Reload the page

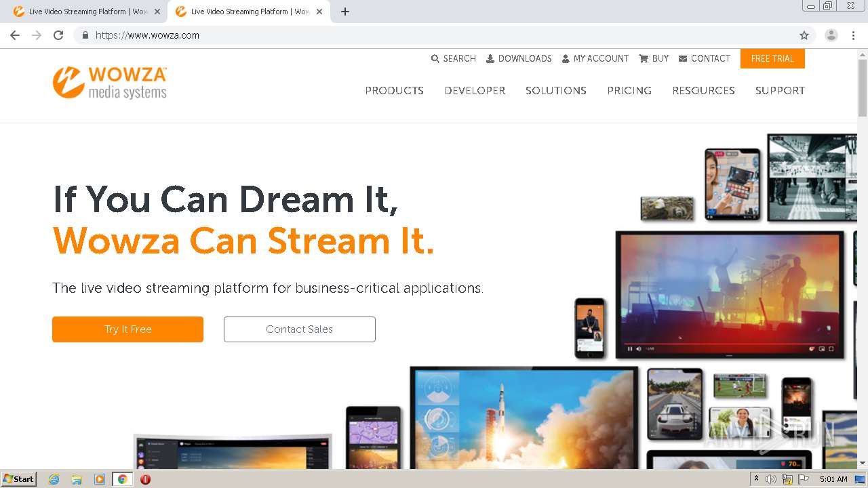coord(58,35)
